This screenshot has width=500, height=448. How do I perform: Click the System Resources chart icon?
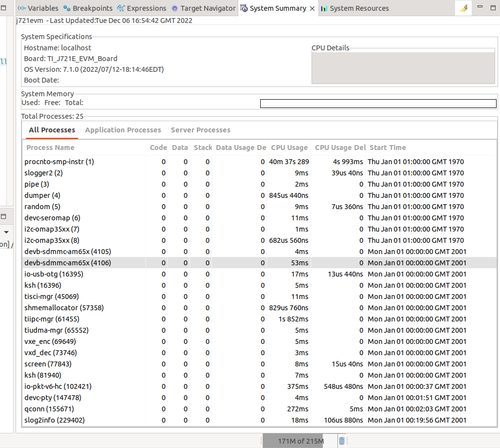324,8
